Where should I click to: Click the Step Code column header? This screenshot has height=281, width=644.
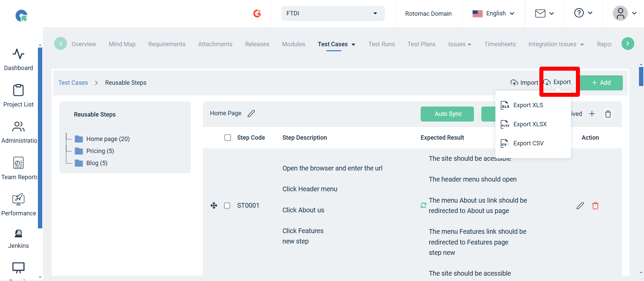[x=251, y=138]
